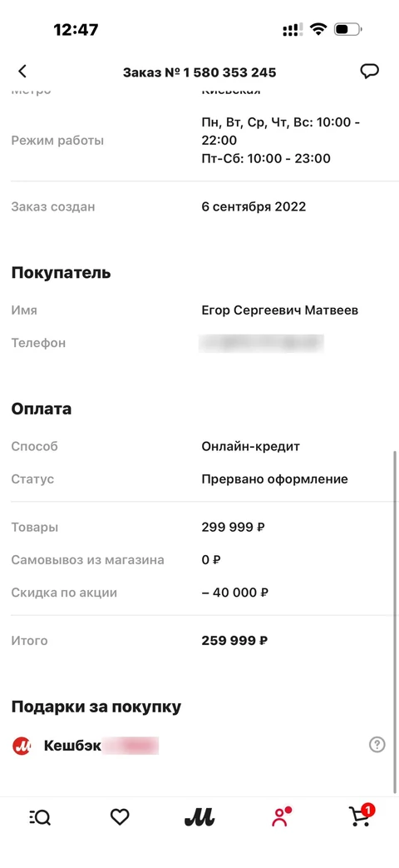
Task: Tap the Прервано оформление status
Action: pos(274,479)
